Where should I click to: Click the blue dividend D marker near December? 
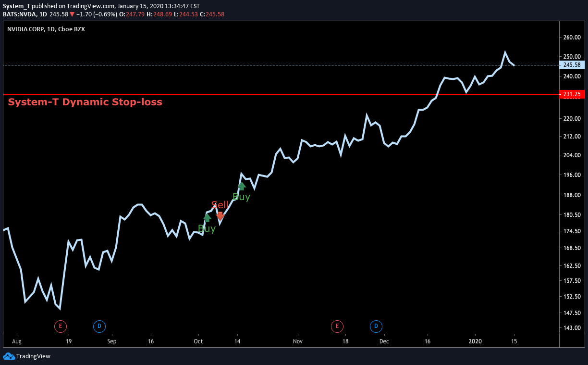tap(376, 327)
